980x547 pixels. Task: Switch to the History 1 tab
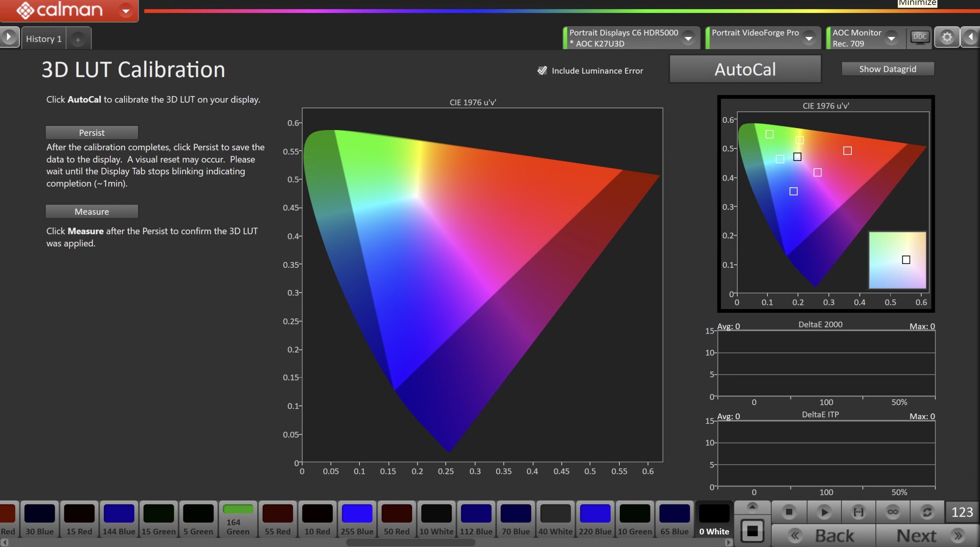[x=44, y=39]
